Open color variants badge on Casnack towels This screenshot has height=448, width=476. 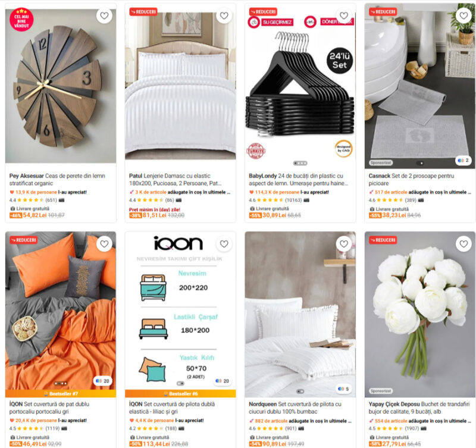point(464,160)
